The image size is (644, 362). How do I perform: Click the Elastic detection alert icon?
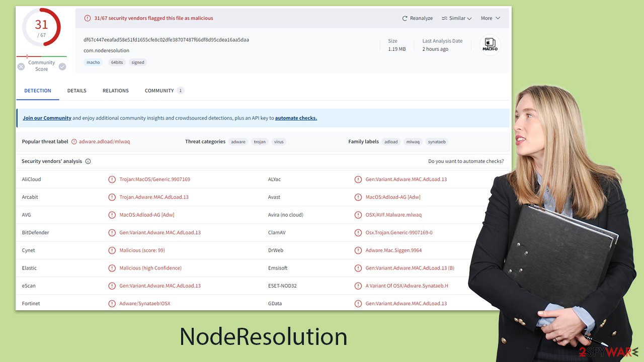[112, 268]
